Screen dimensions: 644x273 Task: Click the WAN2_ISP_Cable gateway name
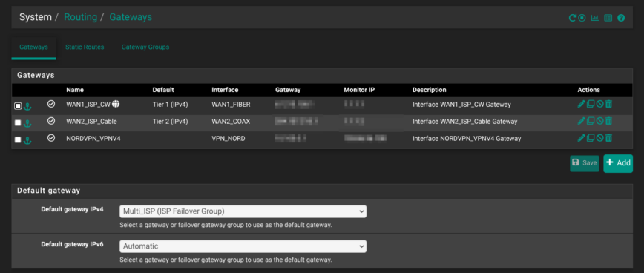tap(91, 122)
